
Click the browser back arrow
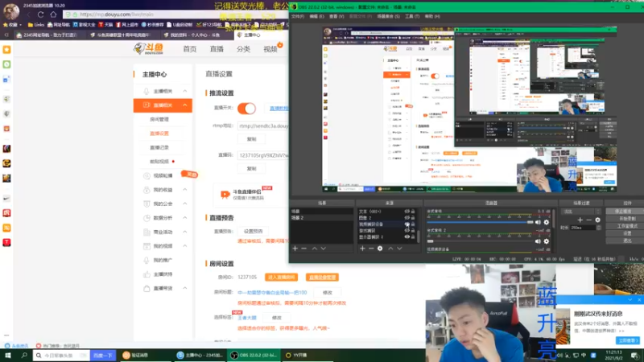(x=28, y=14)
